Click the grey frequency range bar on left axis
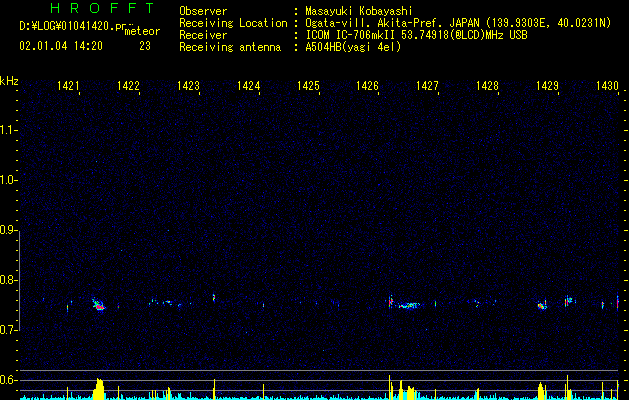 pyautogui.click(x=19, y=281)
